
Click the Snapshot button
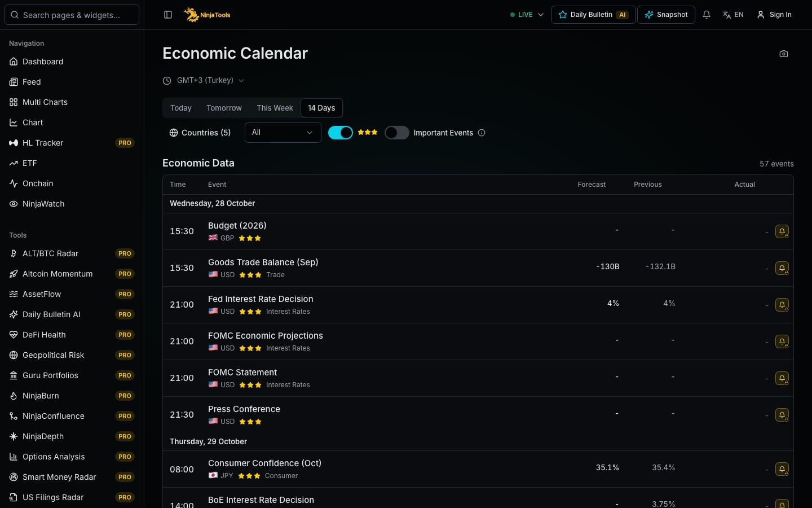(x=666, y=15)
